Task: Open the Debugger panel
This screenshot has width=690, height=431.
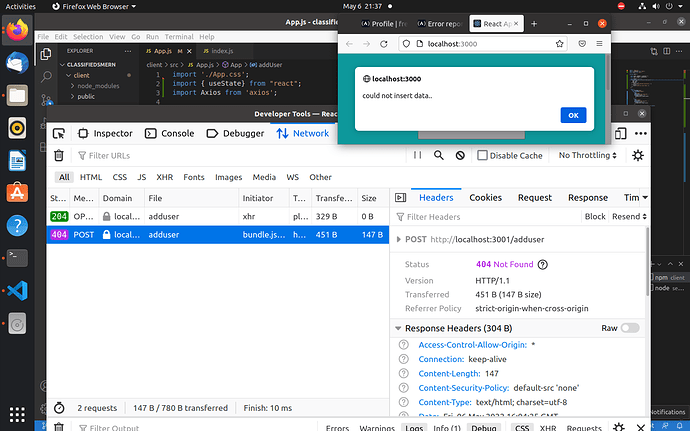Action: [235, 133]
